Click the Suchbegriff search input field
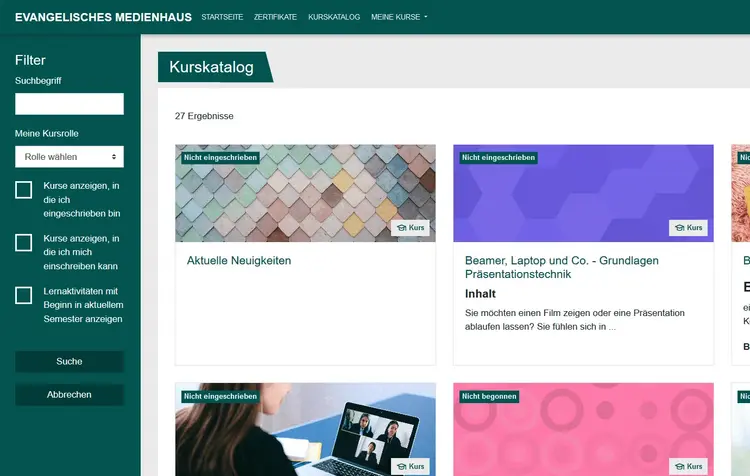Image resolution: width=750 pixels, height=476 pixels. tap(69, 104)
